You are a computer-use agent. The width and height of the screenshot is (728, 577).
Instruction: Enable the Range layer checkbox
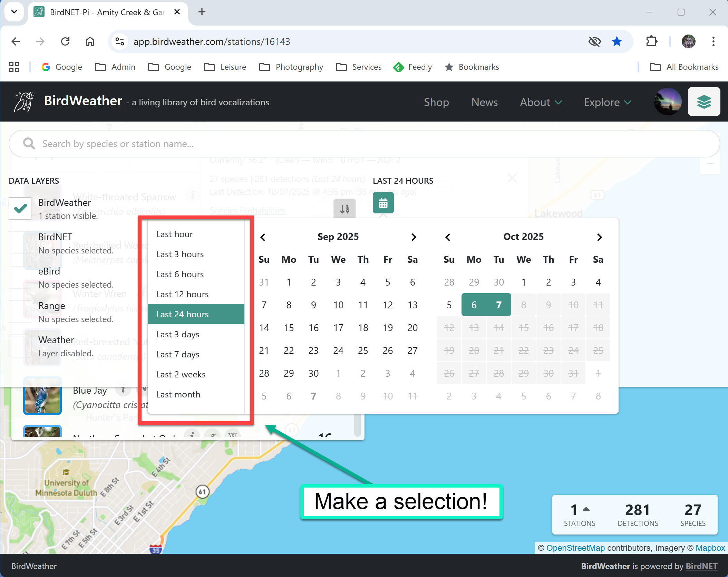click(x=20, y=311)
